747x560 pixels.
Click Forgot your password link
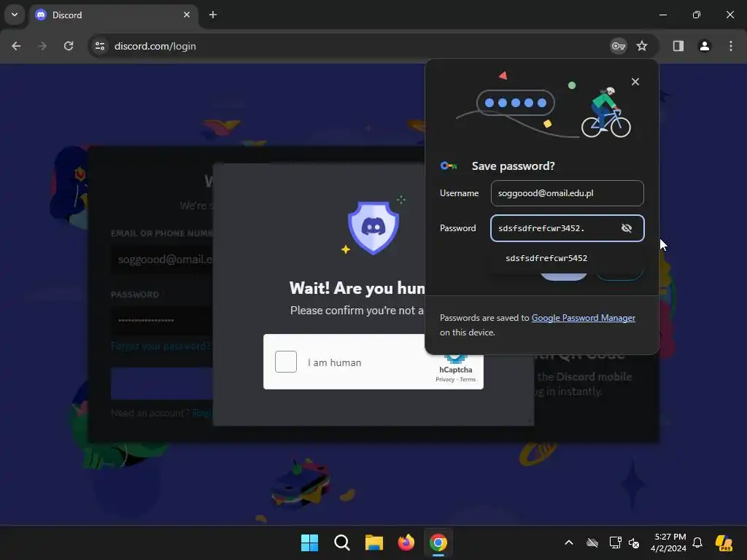click(x=161, y=346)
